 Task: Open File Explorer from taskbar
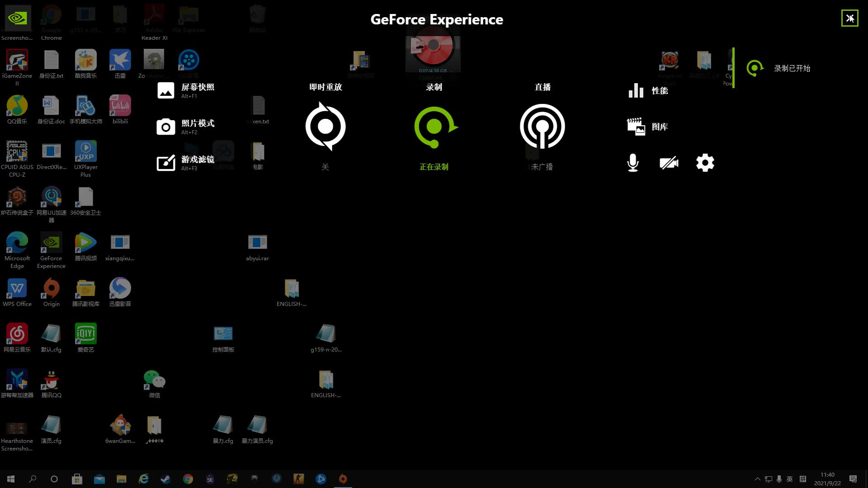pos(121,479)
